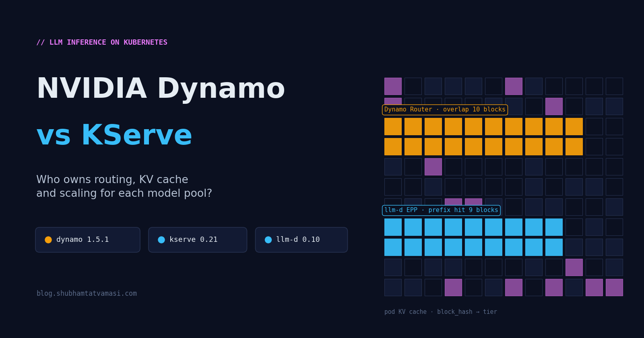Select "and scaling for each model pool?" text
Image resolution: width=644 pixels, height=338 pixels.
124,194
